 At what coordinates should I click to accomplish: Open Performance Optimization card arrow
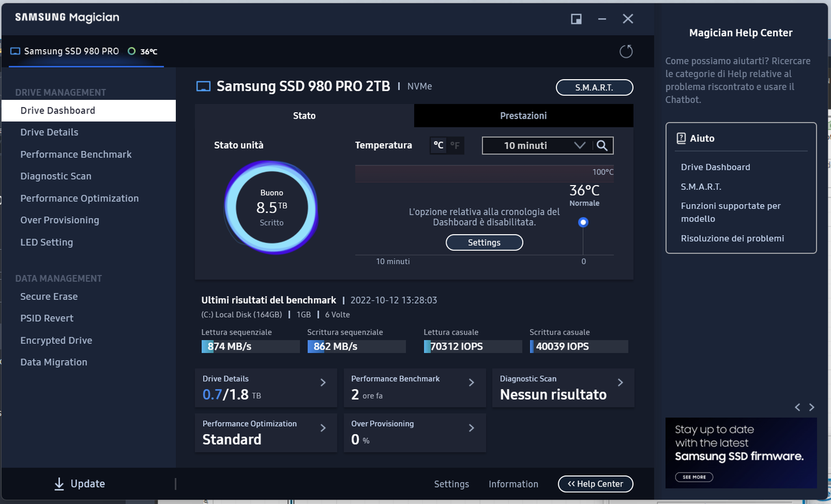(323, 428)
